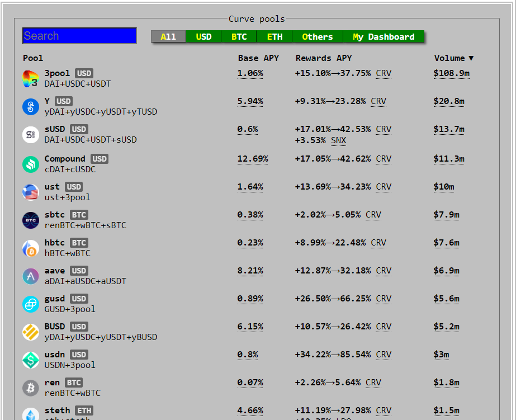This screenshot has width=516, height=420.
Task: Click the aave pool icon
Action: point(31,276)
